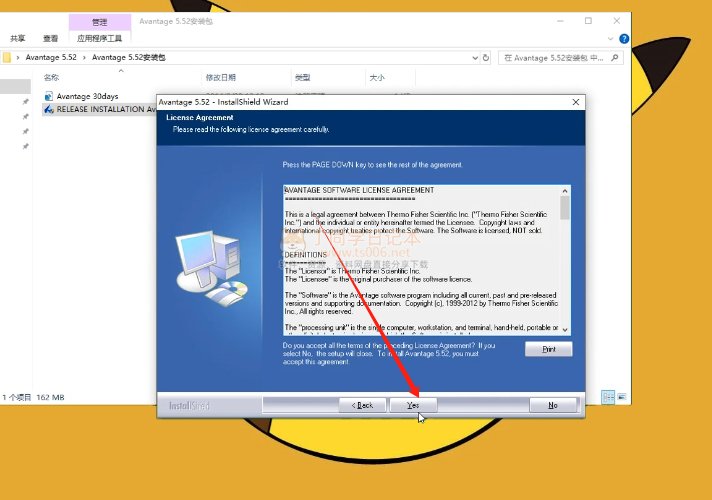The height and width of the screenshot is (500, 712).
Task: Click the license text scrollbar thumb
Action: click(565, 208)
